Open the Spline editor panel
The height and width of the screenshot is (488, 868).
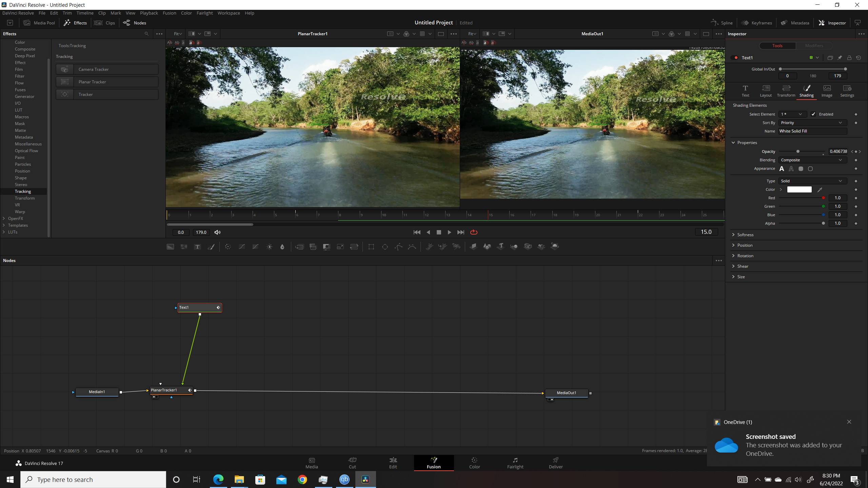(x=722, y=23)
